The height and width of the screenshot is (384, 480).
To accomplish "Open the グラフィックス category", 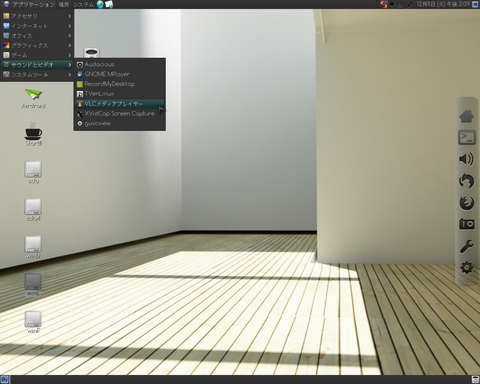I will [37, 45].
